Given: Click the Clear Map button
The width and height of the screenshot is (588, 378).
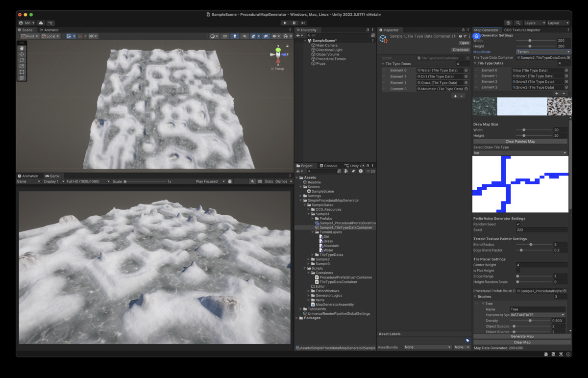Looking at the screenshot, I should pos(522,342).
